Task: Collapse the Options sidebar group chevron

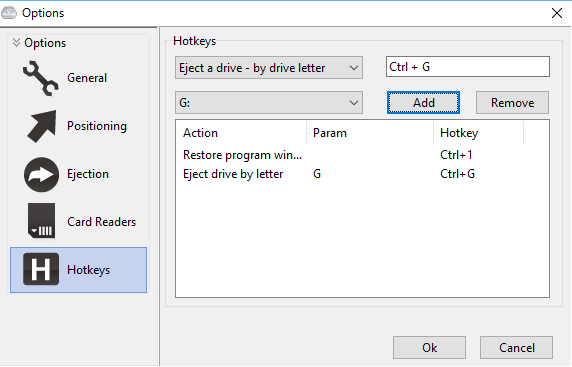Action: [16, 42]
